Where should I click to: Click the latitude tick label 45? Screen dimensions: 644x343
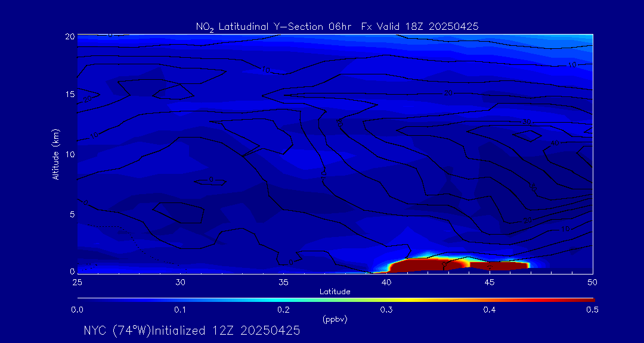[x=490, y=282]
